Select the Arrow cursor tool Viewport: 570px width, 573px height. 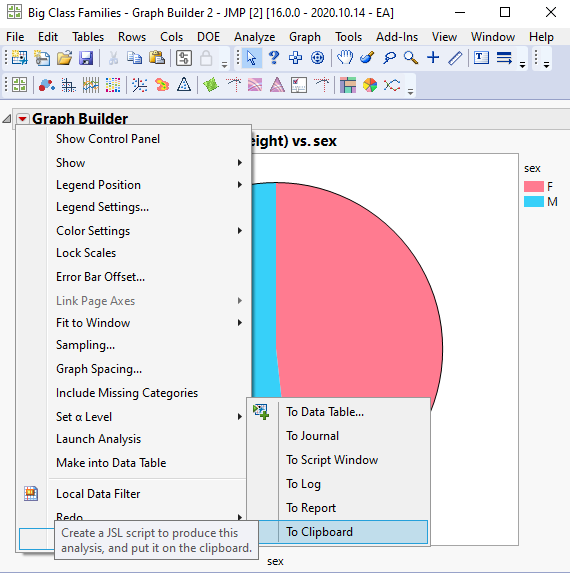click(x=251, y=58)
